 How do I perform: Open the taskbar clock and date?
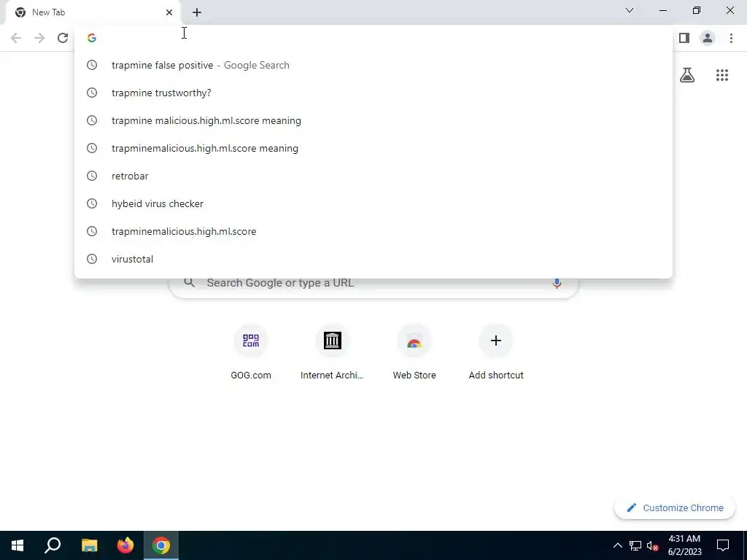click(684, 545)
